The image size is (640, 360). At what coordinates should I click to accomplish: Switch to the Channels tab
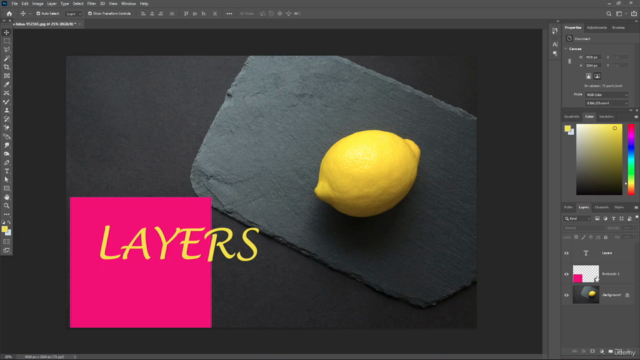tap(601, 207)
